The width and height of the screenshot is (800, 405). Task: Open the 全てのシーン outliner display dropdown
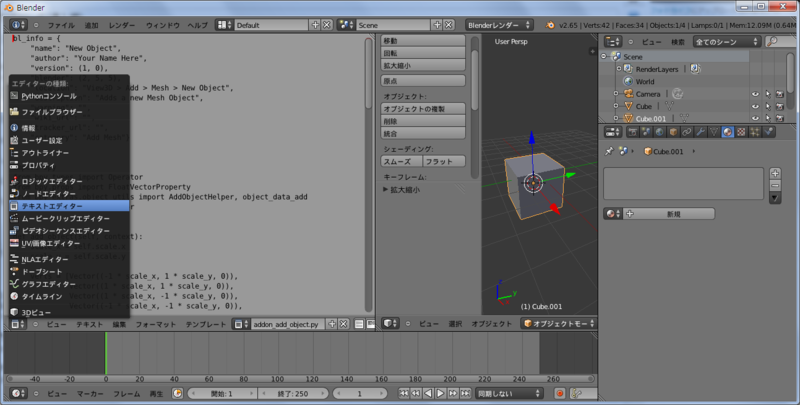[728, 41]
